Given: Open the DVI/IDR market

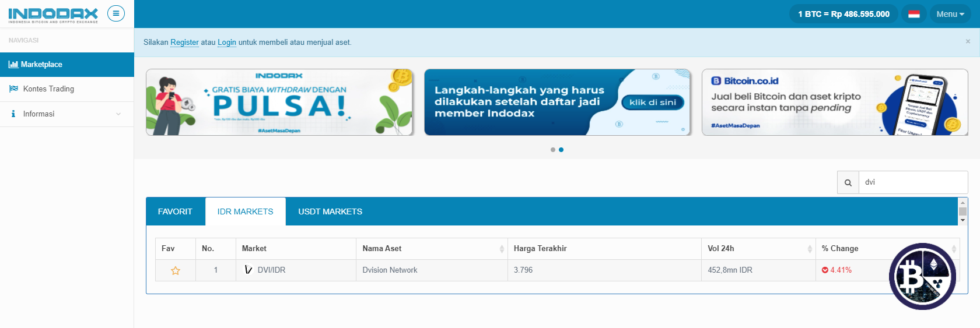Looking at the screenshot, I should click(x=272, y=270).
